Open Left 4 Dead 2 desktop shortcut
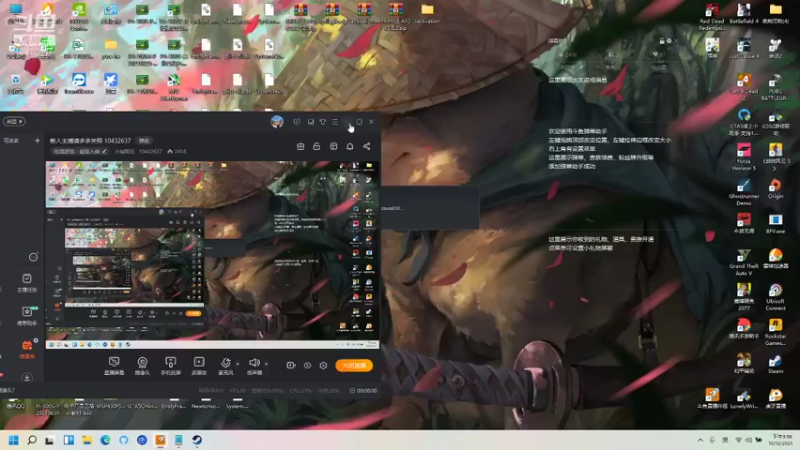Screen dimensions: 800x450 (x=743, y=85)
